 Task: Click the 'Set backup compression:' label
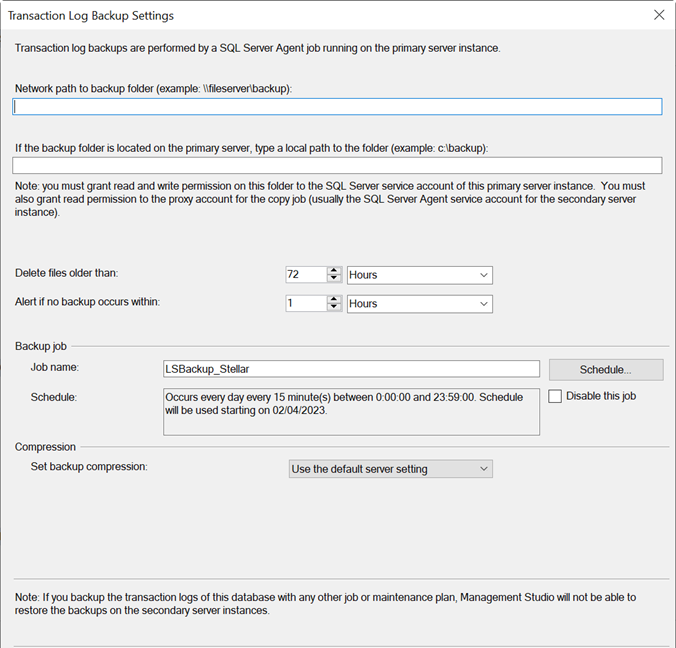coord(89,466)
